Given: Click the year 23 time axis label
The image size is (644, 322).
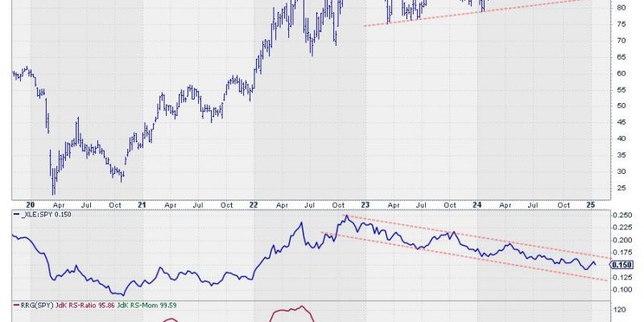Looking at the screenshot, I should [365, 204].
